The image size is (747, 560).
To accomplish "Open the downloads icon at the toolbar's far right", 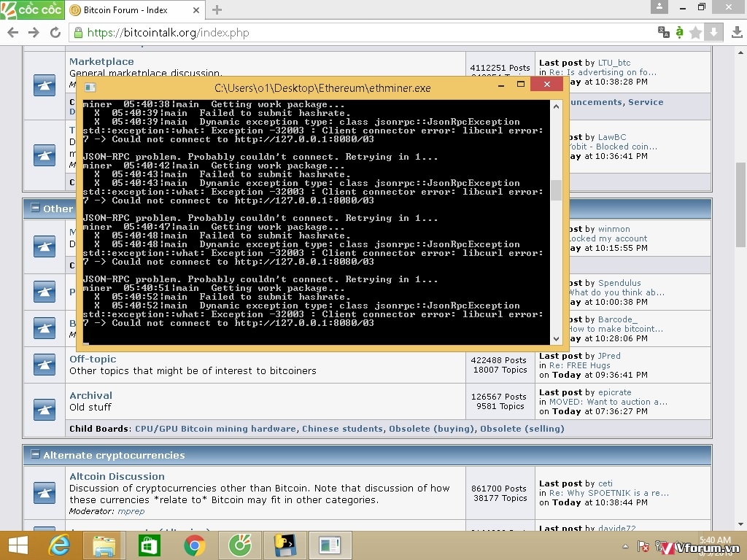I will (x=736, y=32).
